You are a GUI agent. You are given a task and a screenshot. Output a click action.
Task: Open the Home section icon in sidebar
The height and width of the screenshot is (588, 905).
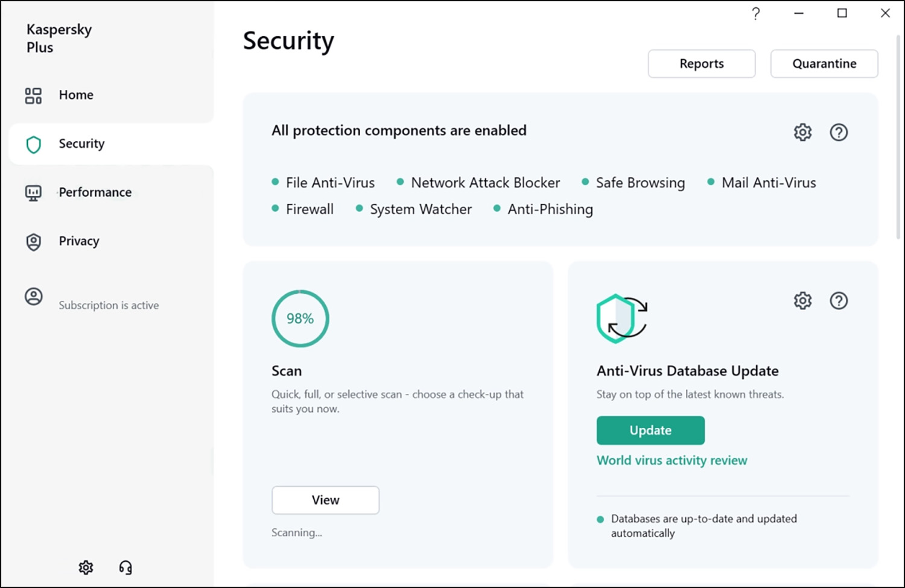[33, 95]
